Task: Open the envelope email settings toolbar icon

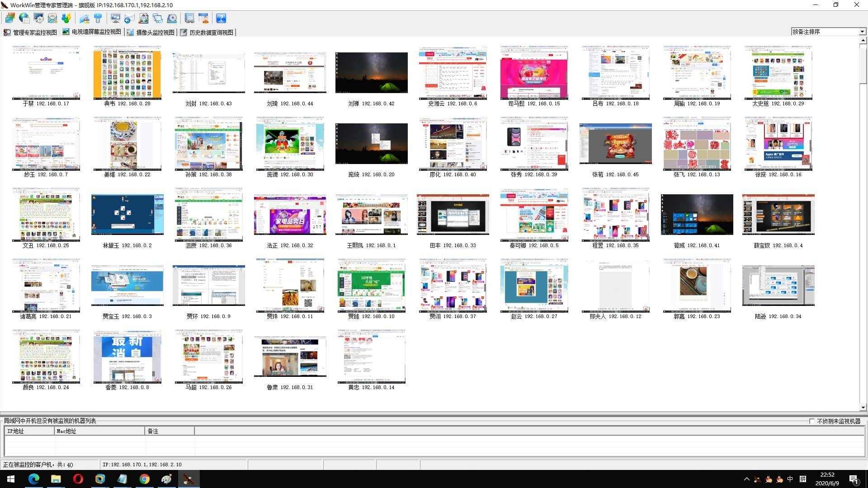Action: (x=52, y=18)
